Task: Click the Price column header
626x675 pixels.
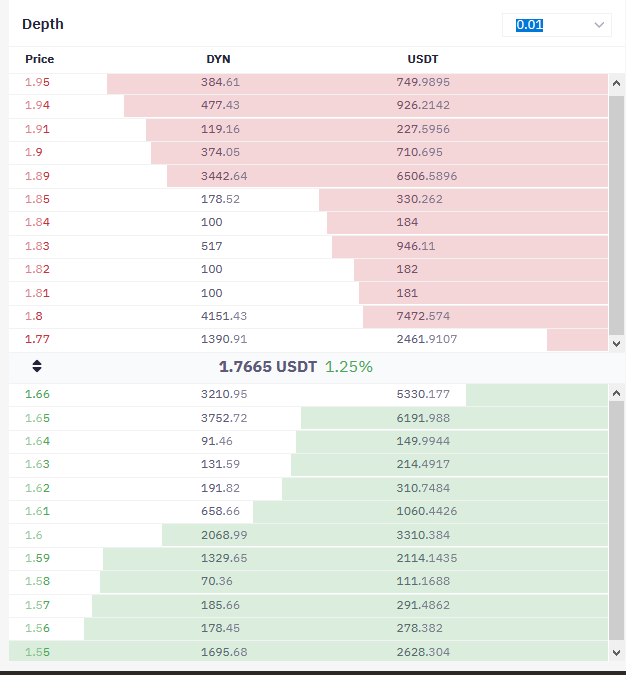Action: [40, 59]
